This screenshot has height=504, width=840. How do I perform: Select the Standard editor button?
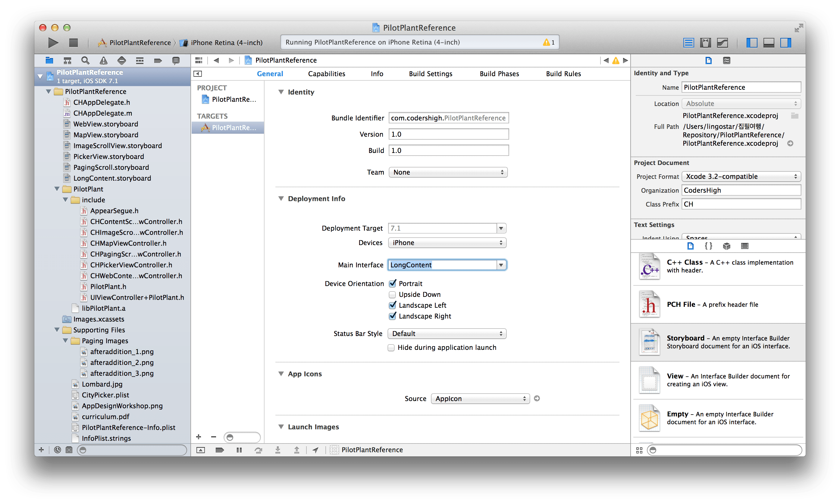[x=688, y=42]
